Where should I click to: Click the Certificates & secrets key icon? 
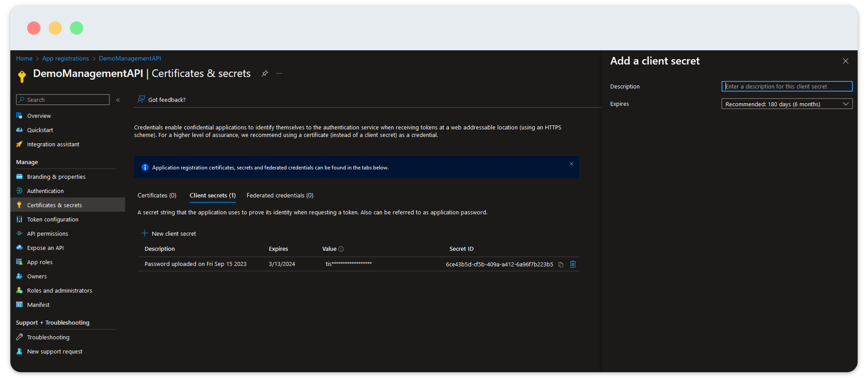tap(19, 205)
